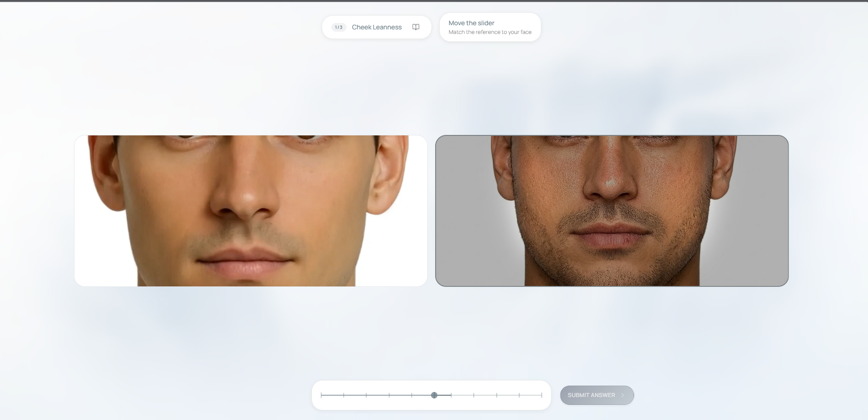Set slider to the leftmost tick mark
Screen dimensions: 868x420
click(x=321, y=395)
